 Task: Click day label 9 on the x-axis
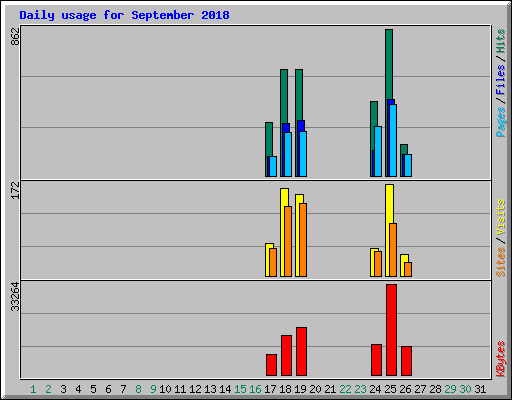tap(153, 389)
